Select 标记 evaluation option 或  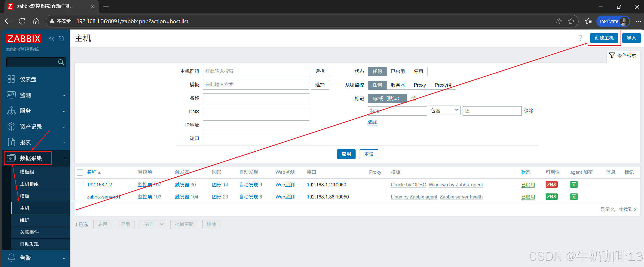[x=413, y=98]
